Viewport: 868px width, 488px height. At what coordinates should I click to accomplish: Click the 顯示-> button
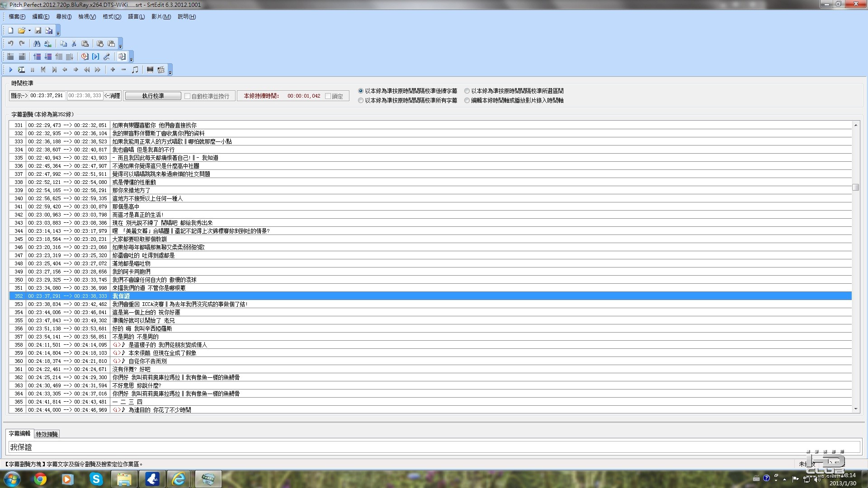(19, 96)
